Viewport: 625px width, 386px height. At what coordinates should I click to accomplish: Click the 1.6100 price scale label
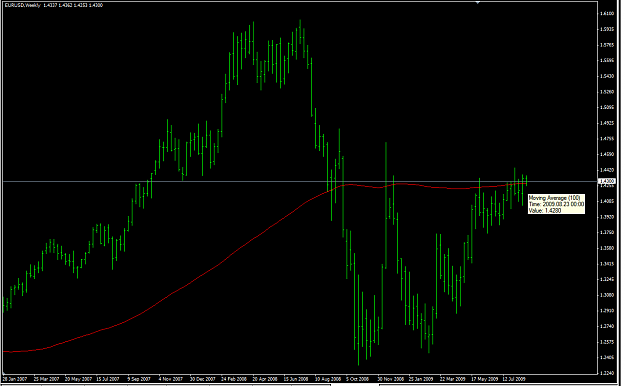(x=607, y=14)
